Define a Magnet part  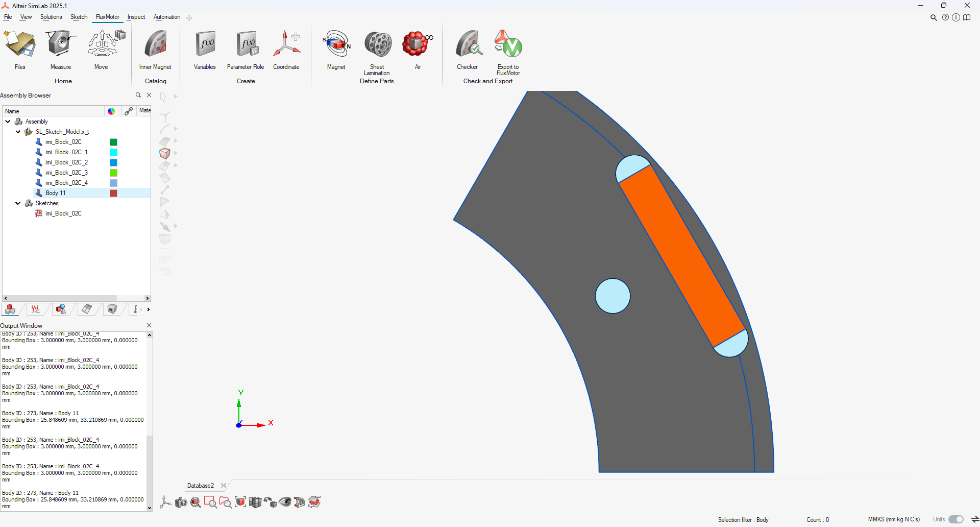pyautogui.click(x=336, y=50)
